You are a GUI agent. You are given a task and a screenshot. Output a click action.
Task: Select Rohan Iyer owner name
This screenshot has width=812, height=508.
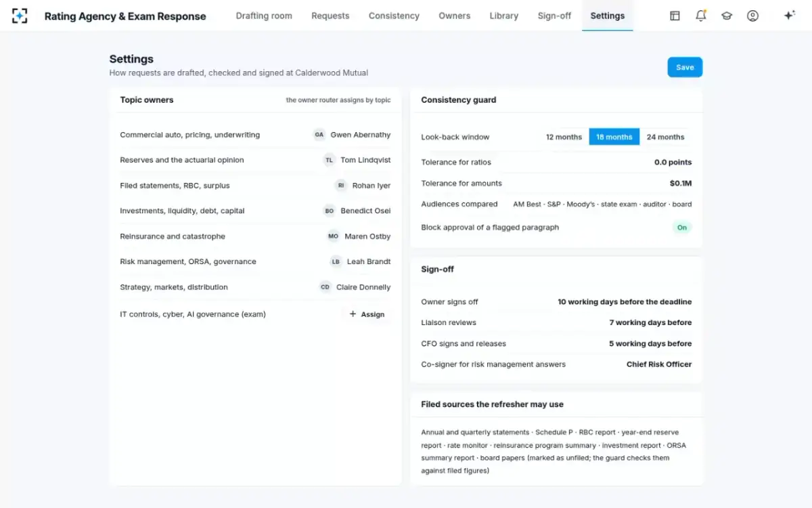click(371, 186)
